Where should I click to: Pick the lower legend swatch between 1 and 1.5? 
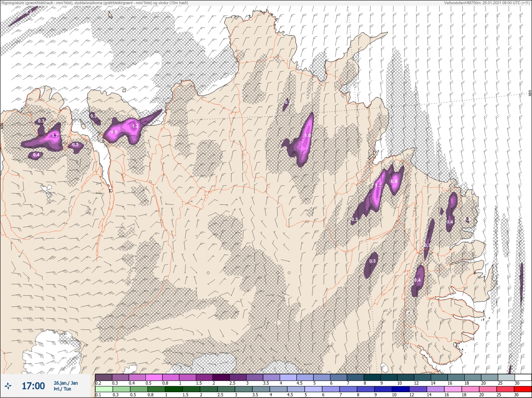point(173,389)
